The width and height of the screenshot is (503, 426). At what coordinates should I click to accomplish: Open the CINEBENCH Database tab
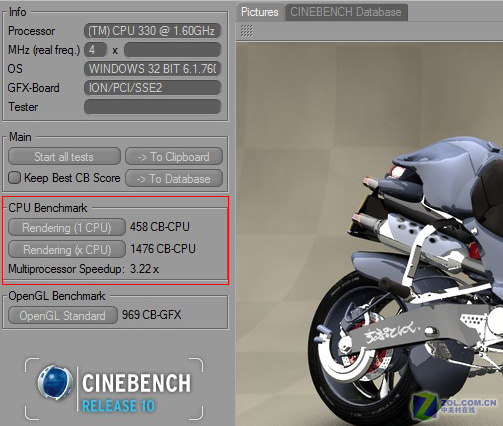click(346, 12)
